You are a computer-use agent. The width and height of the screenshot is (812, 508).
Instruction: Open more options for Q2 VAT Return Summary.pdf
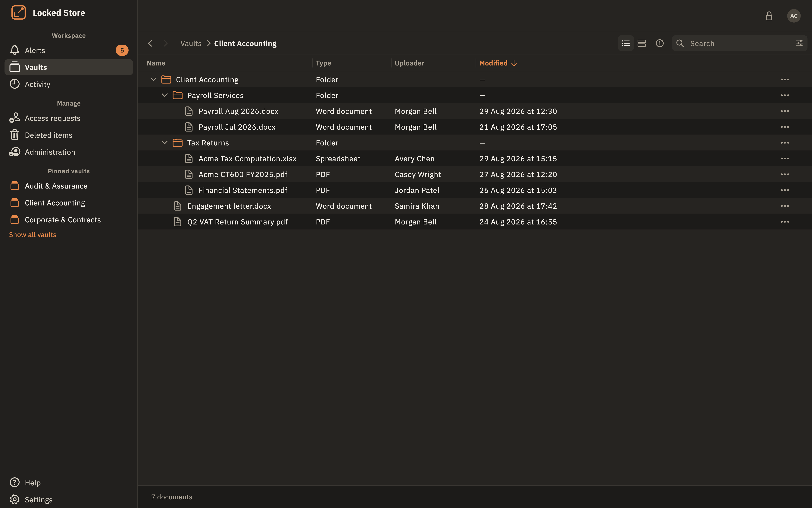tap(785, 222)
